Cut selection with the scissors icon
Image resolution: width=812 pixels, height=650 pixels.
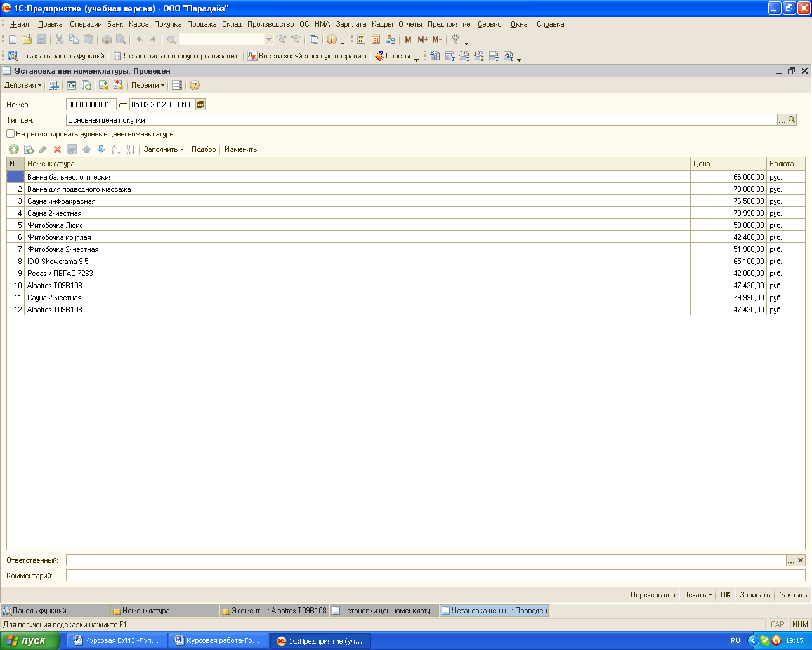coord(59,39)
